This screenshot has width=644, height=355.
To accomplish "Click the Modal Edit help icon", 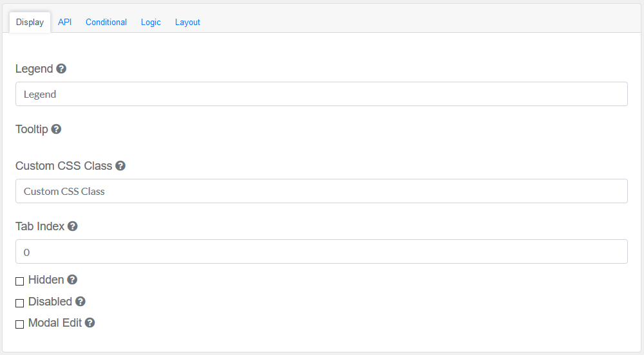I will (x=90, y=323).
